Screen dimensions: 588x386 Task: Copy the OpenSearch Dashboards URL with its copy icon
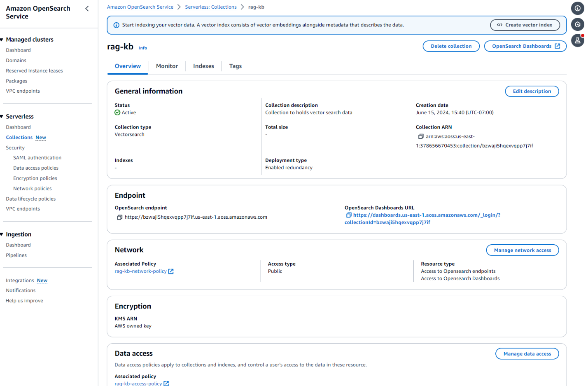[x=349, y=215]
